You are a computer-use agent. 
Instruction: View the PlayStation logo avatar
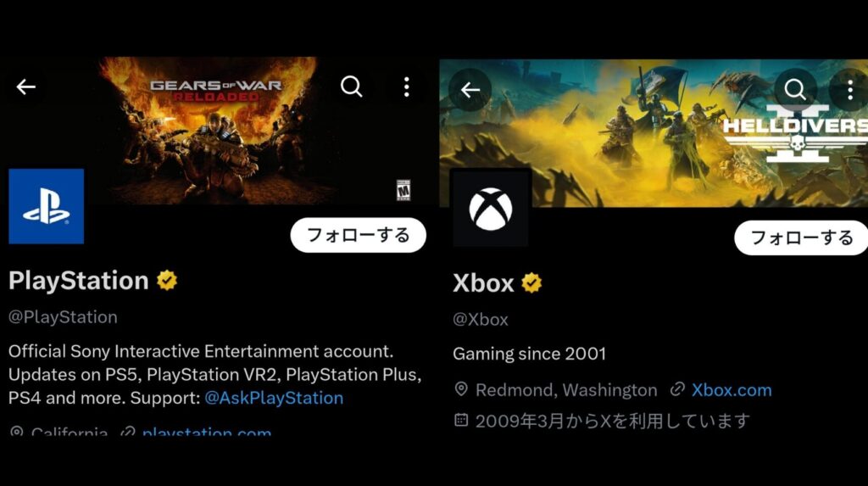pos(47,206)
